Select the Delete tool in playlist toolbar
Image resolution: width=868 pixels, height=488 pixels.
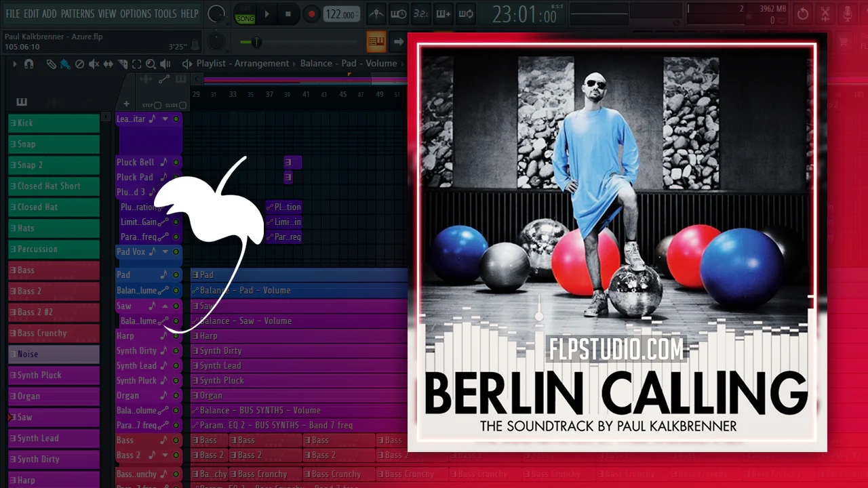pyautogui.click(x=79, y=64)
